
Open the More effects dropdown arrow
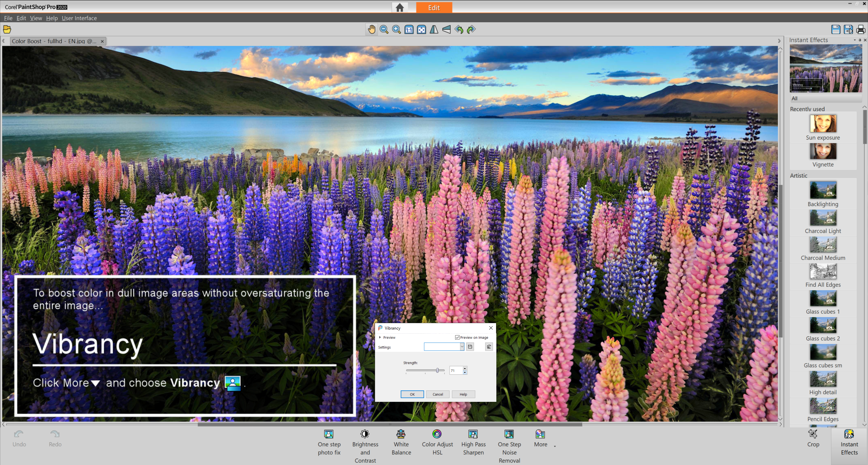click(x=555, y=446)
